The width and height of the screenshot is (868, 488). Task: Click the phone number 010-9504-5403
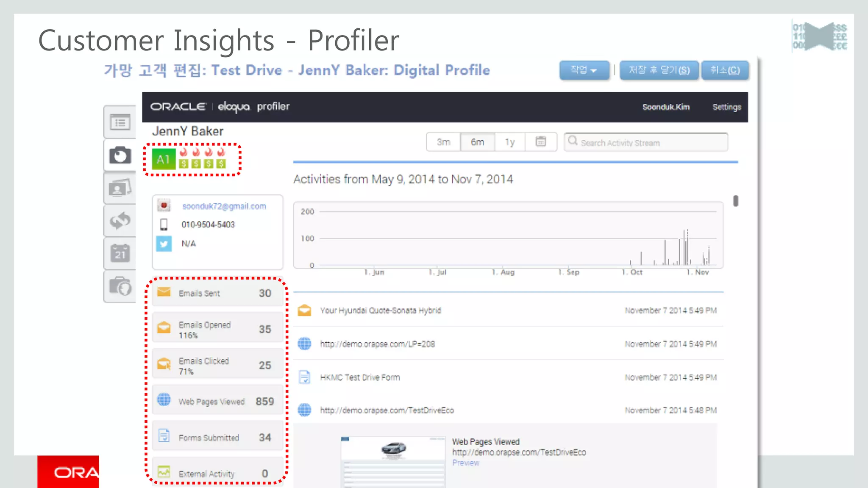tap(208, 225)
